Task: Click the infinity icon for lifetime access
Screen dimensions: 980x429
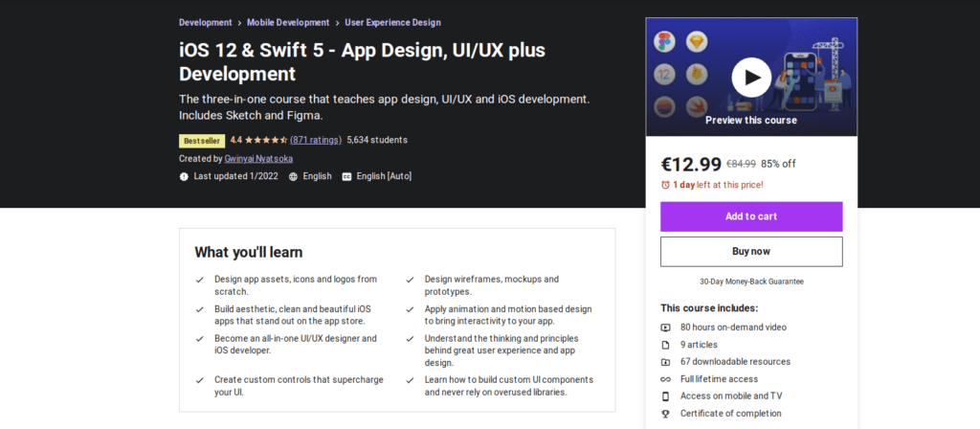Action: click(x=666, y=379)
